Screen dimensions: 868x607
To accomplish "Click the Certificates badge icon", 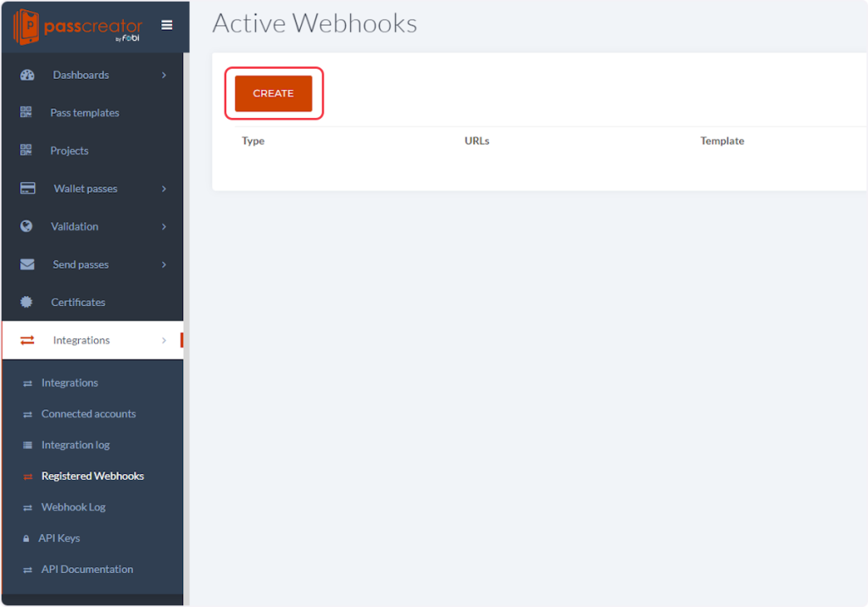I will pos(26,302).
